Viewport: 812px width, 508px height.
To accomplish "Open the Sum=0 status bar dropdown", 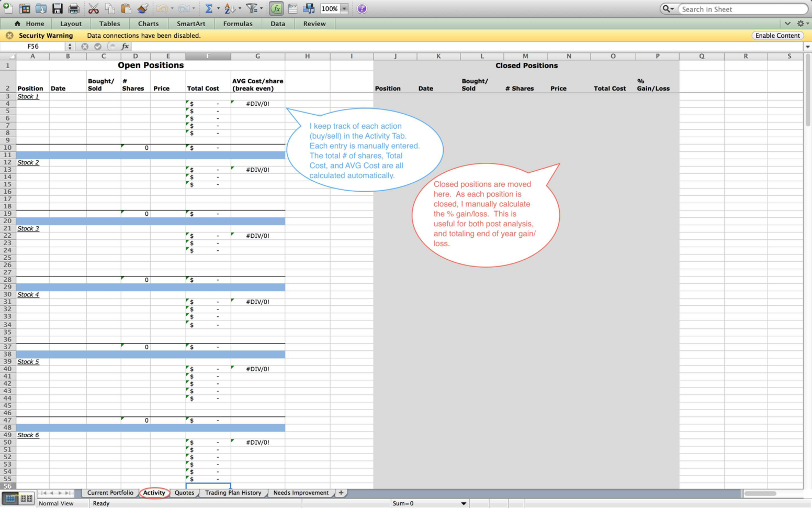I will tap(463, 503).
